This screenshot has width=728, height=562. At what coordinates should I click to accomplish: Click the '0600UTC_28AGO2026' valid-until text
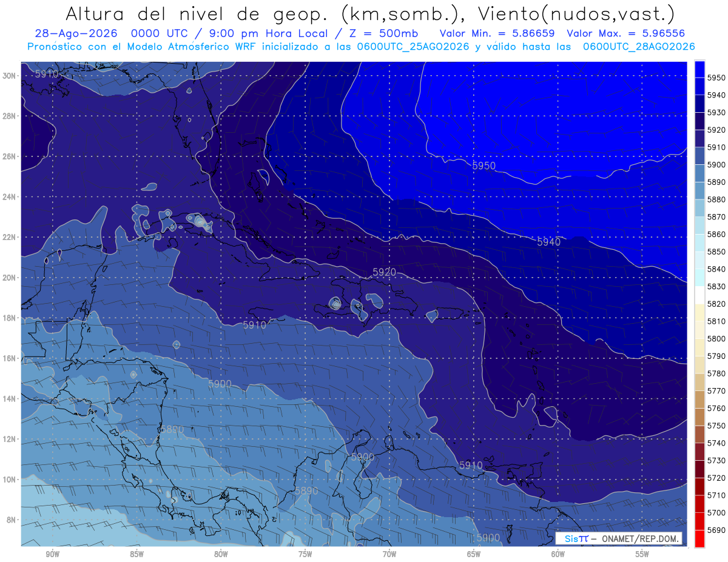639,46
